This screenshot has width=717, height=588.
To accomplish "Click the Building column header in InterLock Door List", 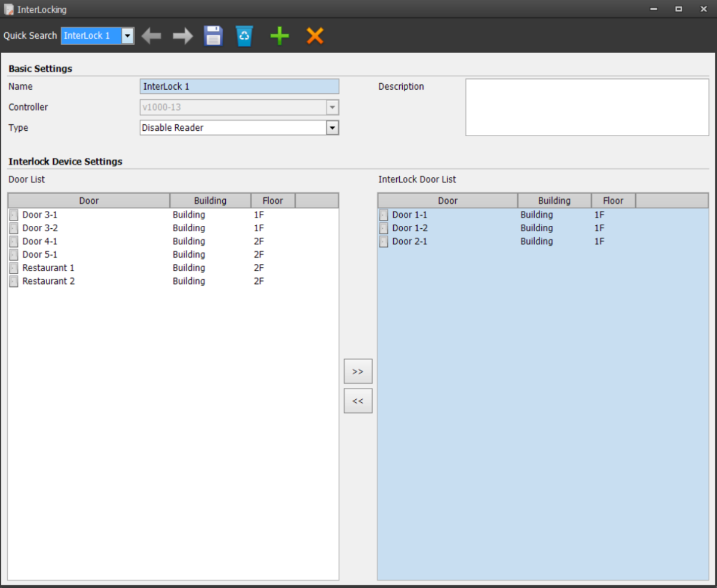I will click(554, 200).
